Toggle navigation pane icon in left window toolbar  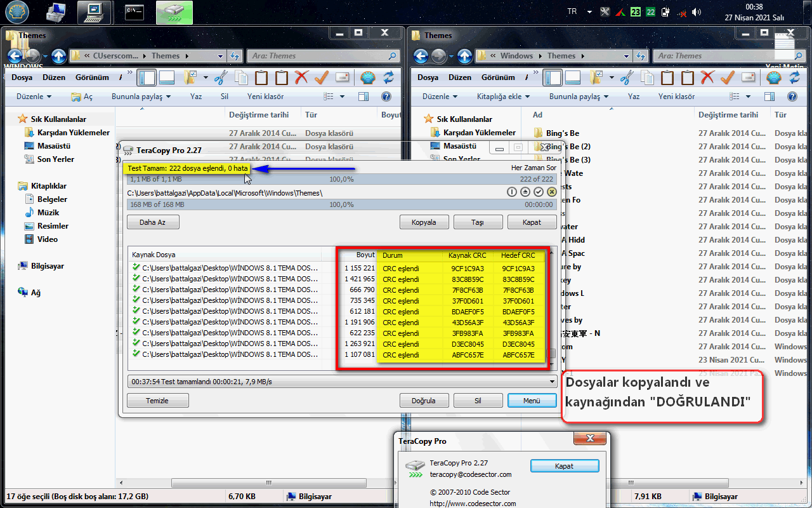click(147, 77)
